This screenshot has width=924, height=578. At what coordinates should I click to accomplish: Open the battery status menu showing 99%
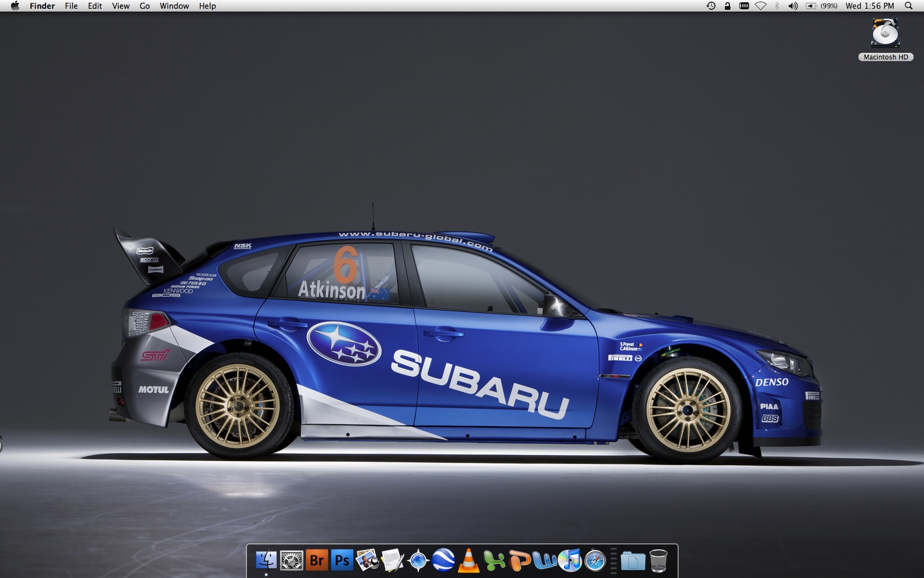tap(822, 6)
